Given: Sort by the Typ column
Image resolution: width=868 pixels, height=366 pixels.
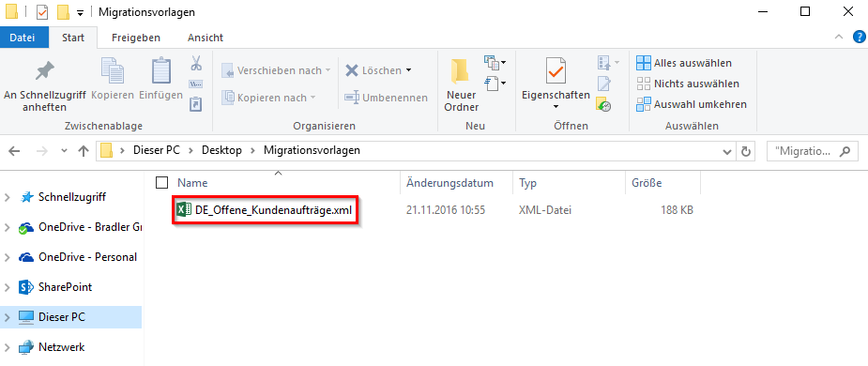Looking at the screenshot, I should (x=527, y=183).
